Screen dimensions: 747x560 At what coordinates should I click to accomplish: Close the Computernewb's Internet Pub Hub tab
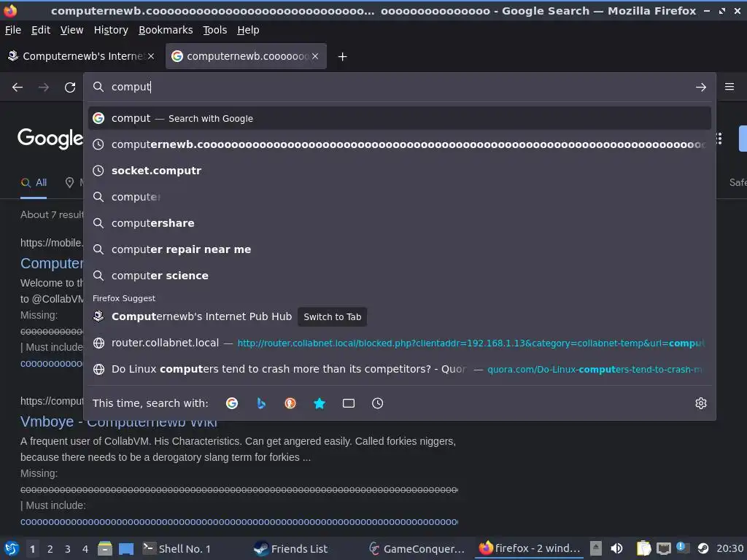151,56
